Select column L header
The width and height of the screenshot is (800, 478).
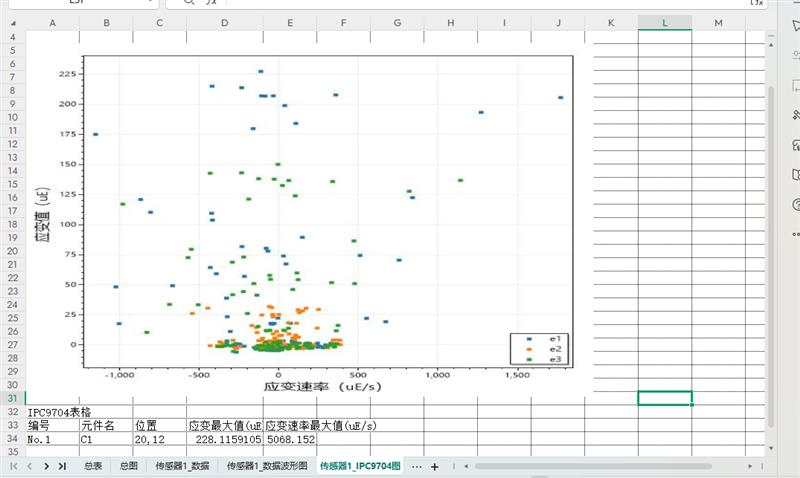click(664, 22)
